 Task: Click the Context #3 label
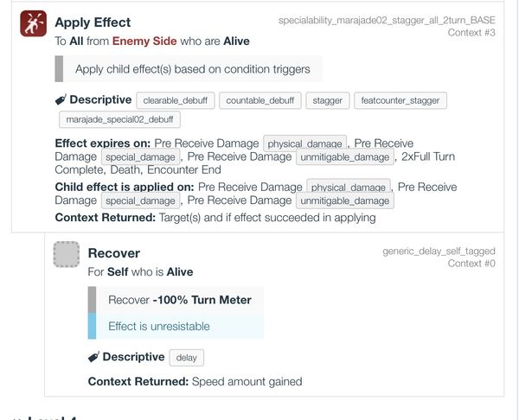(x=471, y=33)
